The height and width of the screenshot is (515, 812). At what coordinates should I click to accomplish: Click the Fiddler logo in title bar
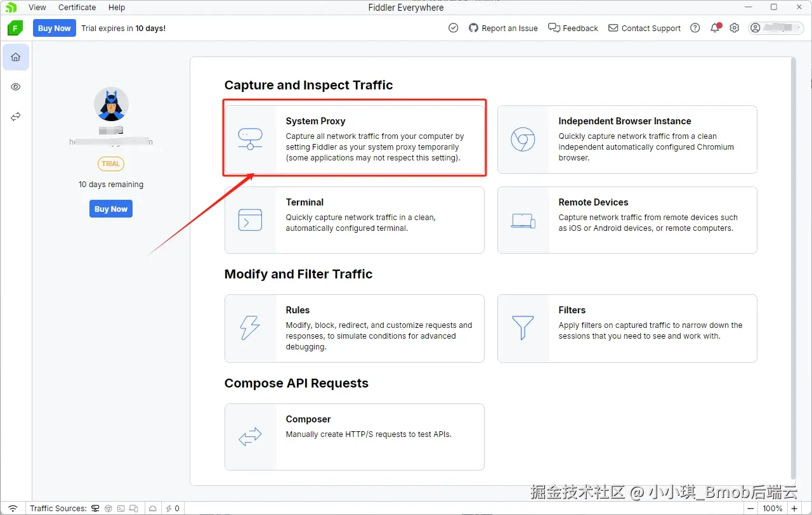click(x=10, y=7)
